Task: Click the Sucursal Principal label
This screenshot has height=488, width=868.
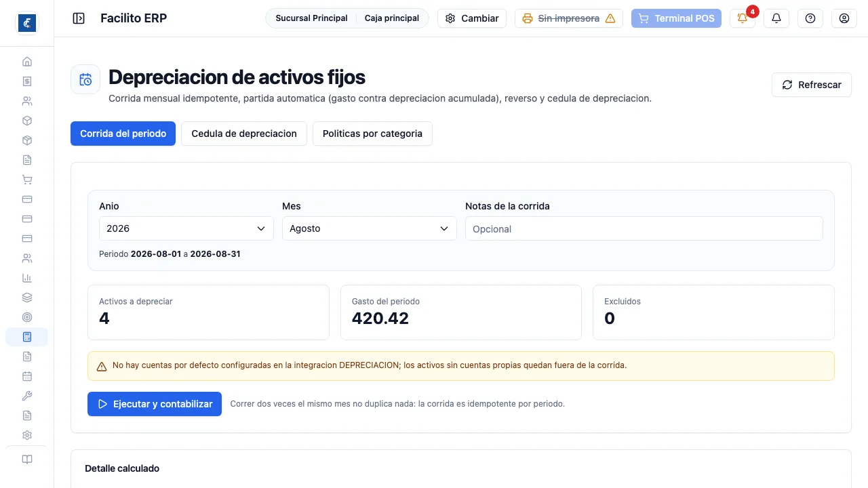Action: click(x=311, y=18)
